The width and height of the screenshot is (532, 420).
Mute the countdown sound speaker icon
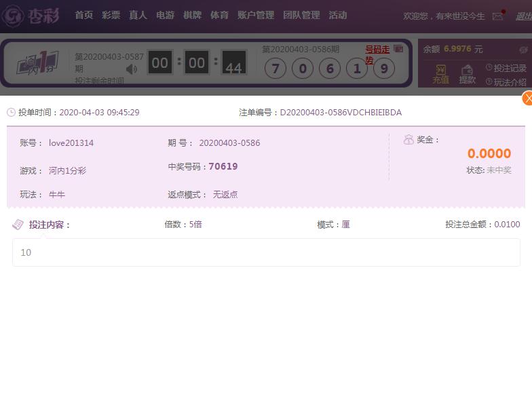[x=132, y=69]
